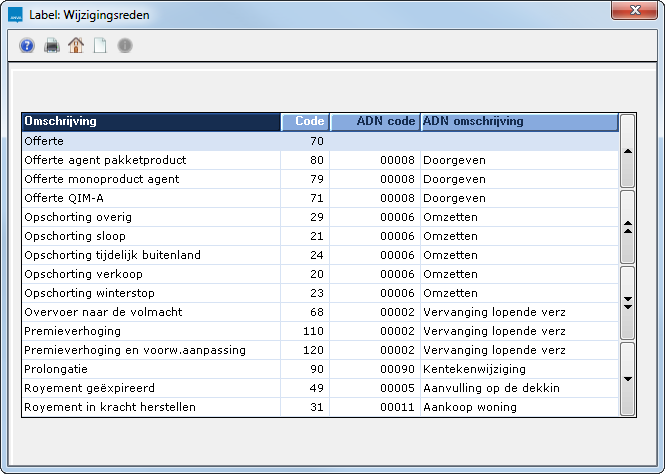This screenshot has height=474, width=665.
Task: Select the Opschorting sloop row
Action: click(150, 236)
